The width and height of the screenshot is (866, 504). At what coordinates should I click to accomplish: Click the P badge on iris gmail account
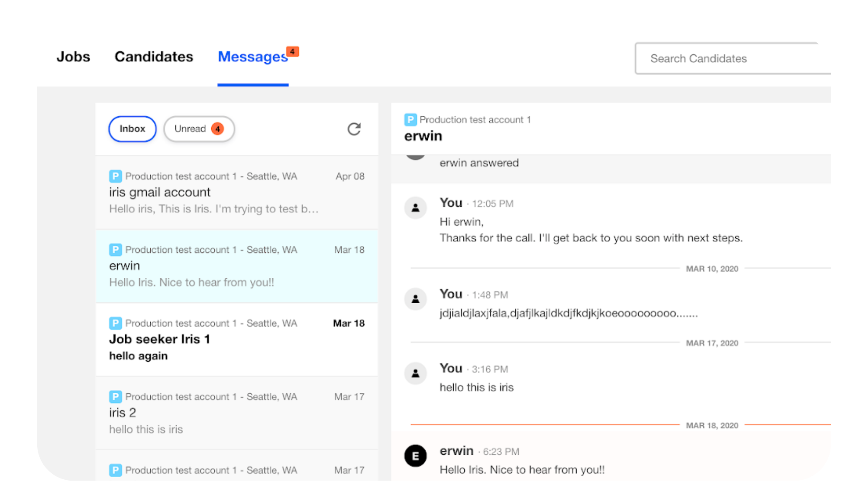tap(115, 176)
